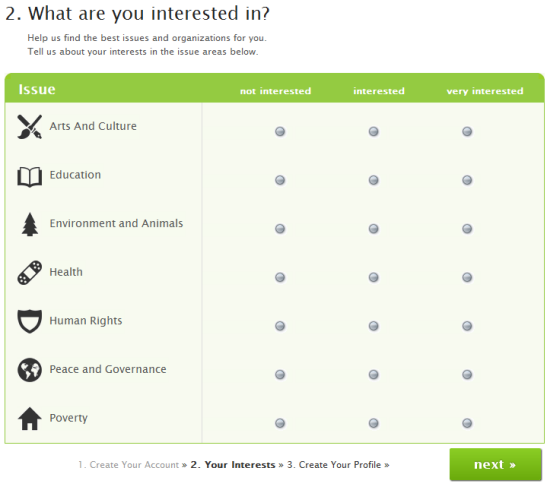
Task: Mark Arts And Culture as not interested
Action: coord(280,131)
